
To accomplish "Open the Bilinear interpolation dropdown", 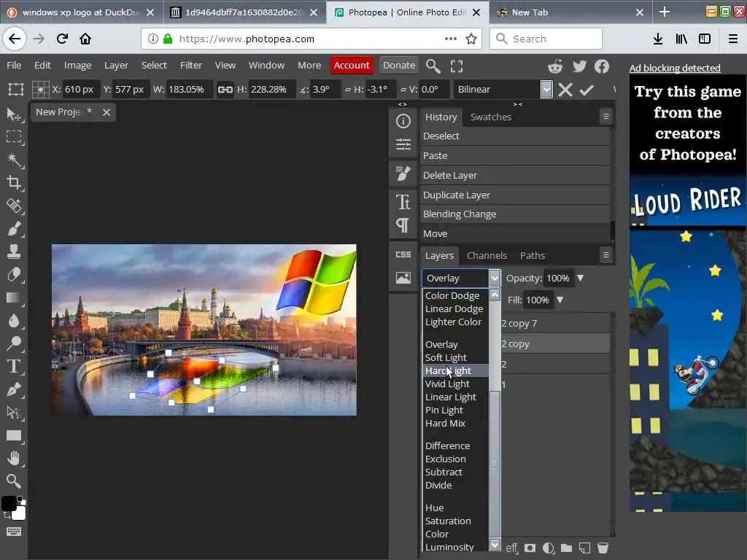I will point(503,90).
